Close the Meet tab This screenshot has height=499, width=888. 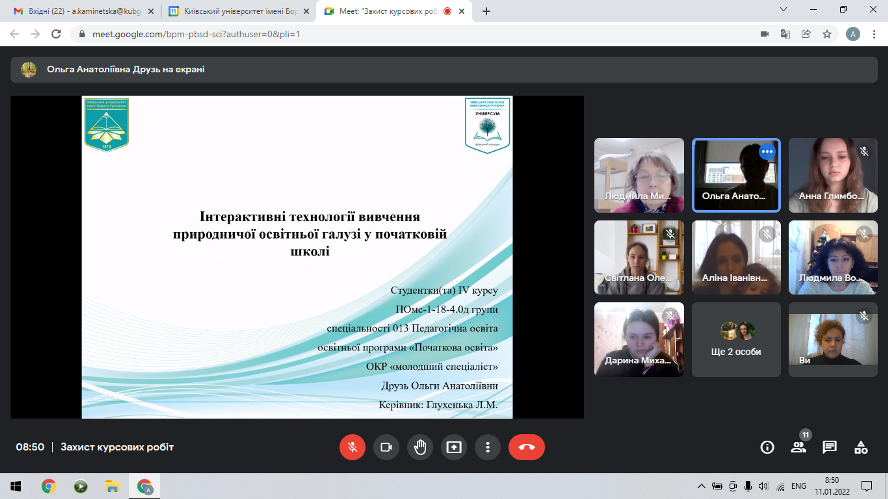click(x=462, y=11)
